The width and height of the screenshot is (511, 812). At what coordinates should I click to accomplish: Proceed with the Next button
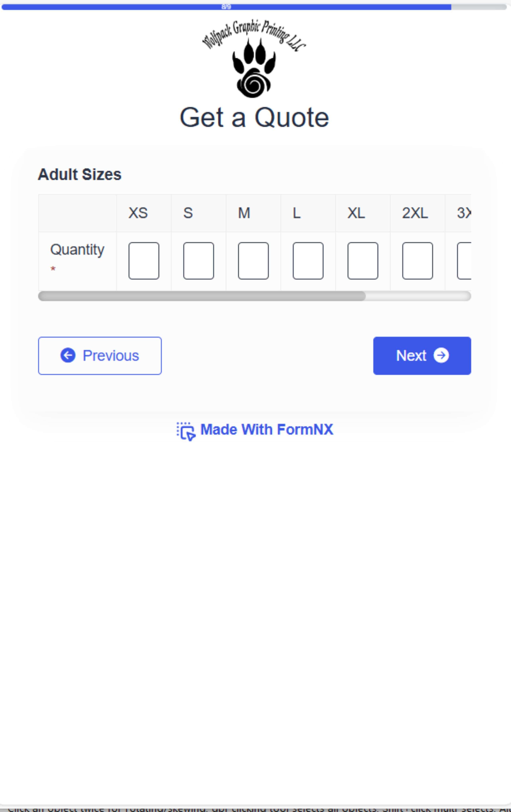click(422, 355)
